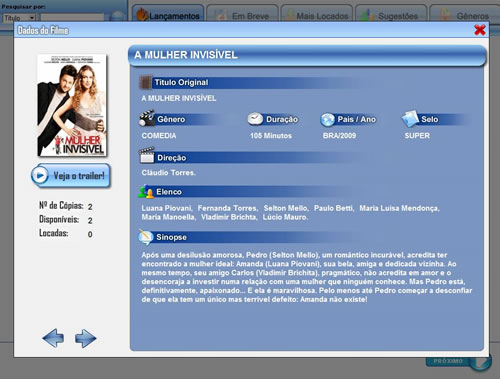Click the Direção clapper icon
The height and width of the screenshot is (380, 500).
pos(147,155)
